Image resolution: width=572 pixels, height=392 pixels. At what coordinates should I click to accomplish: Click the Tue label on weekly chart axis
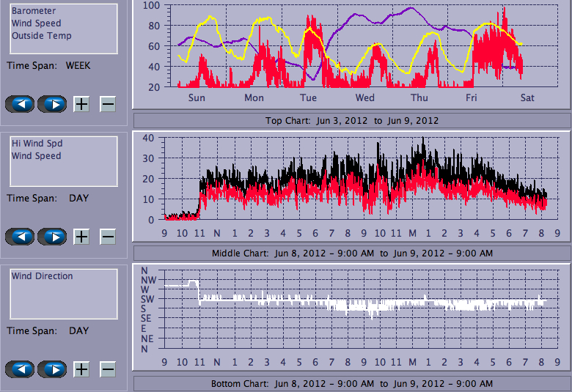(x=308, y=98)
